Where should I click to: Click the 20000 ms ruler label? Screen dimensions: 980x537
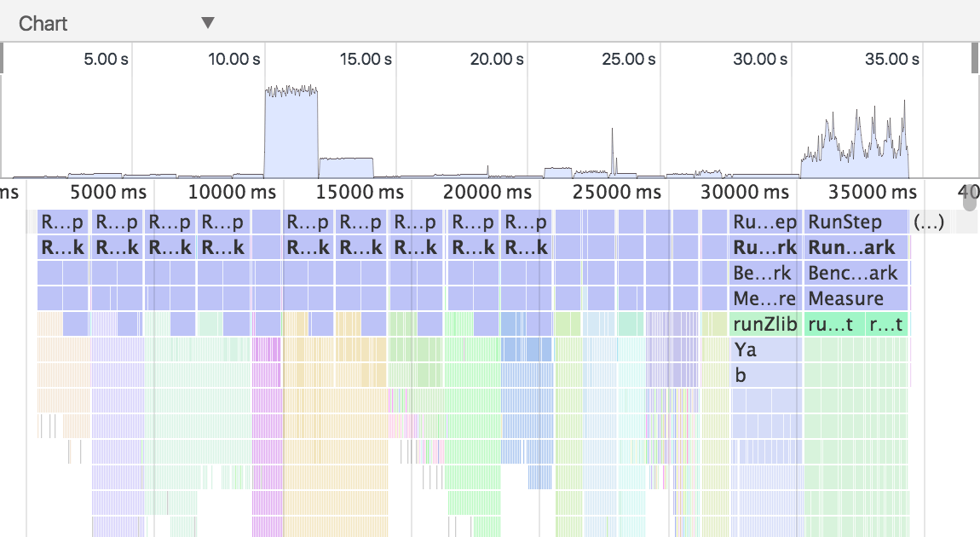[x=487, y=192]
